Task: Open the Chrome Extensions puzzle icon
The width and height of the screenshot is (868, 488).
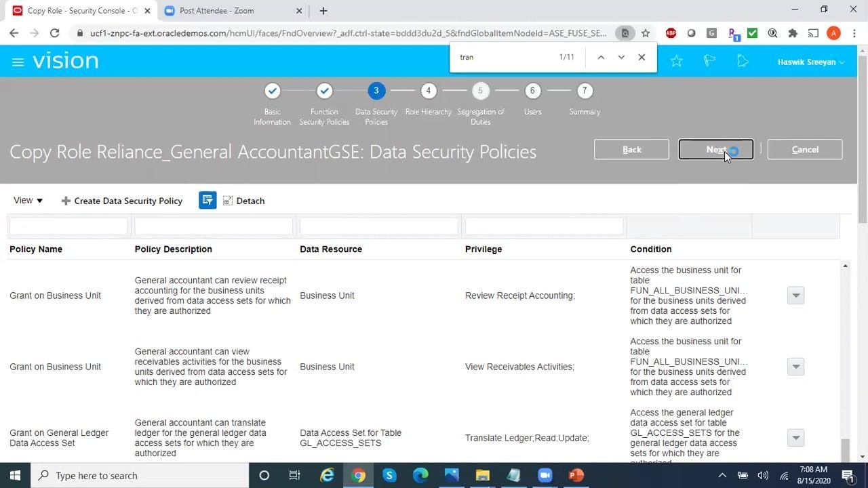Action: 793,33
